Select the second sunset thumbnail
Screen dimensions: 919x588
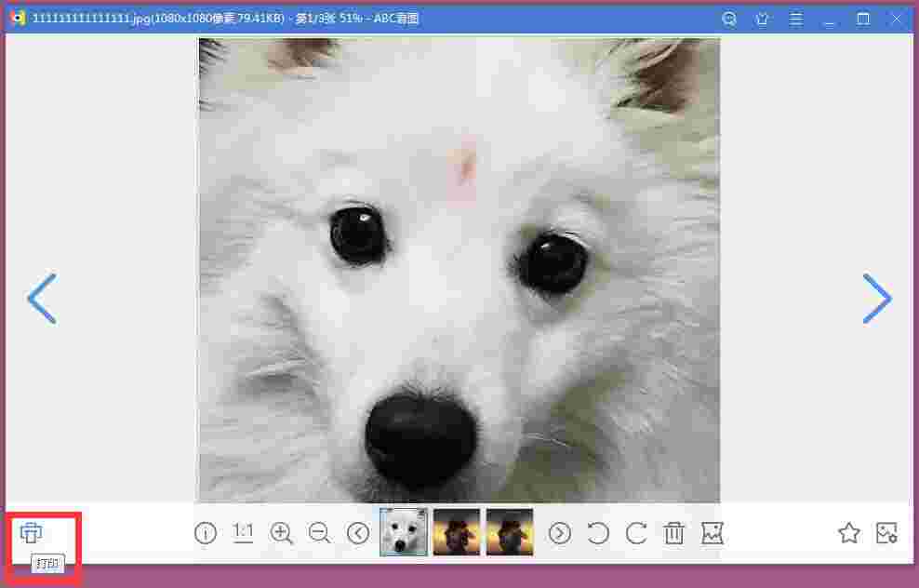click(510, 533)
